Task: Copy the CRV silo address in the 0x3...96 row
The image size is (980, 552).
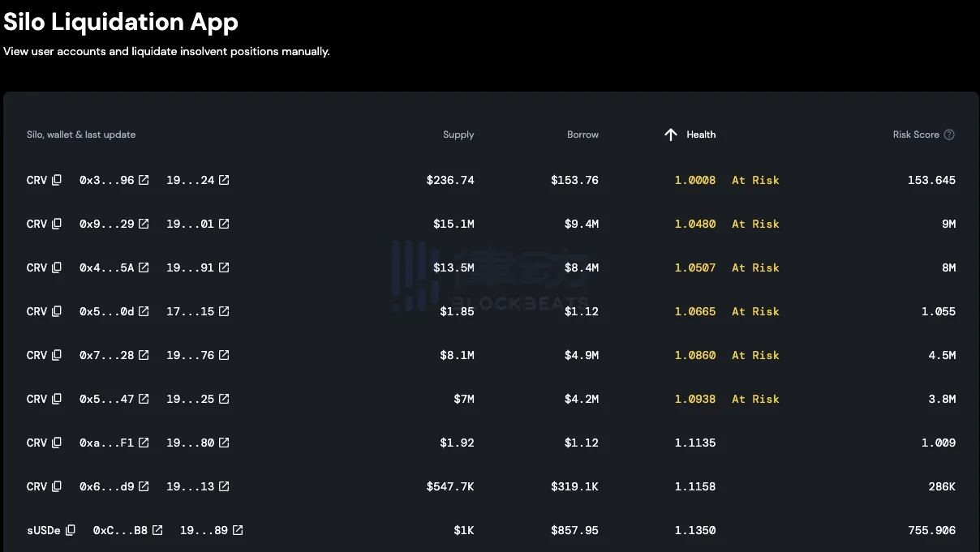Action: point(57,180)
